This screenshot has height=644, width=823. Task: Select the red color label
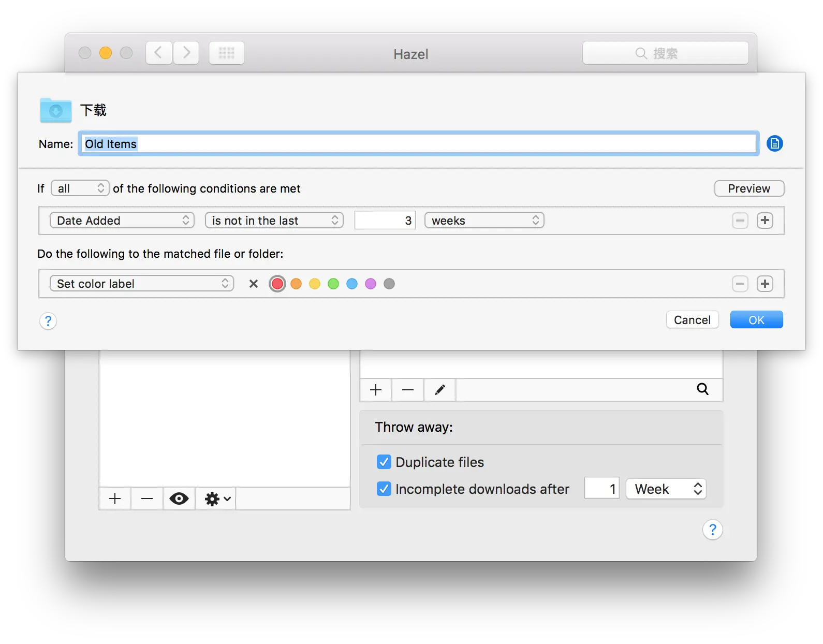tap(277, 284)
